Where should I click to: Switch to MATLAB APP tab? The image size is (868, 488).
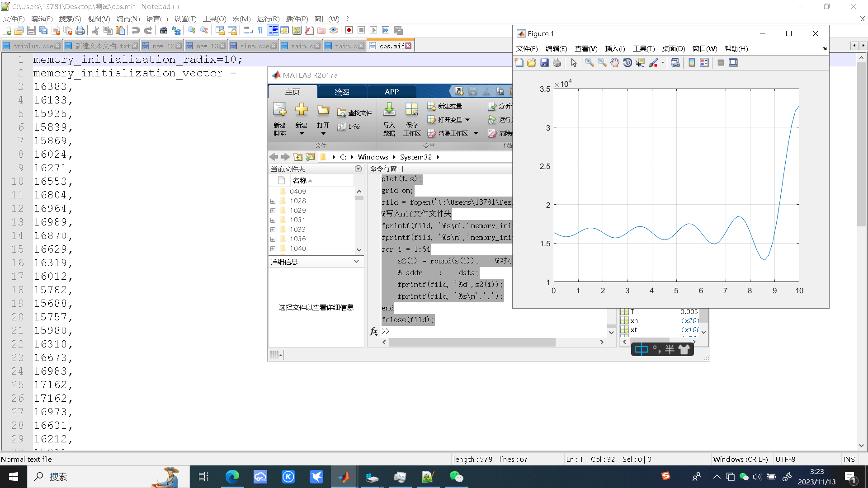[392, 92]
